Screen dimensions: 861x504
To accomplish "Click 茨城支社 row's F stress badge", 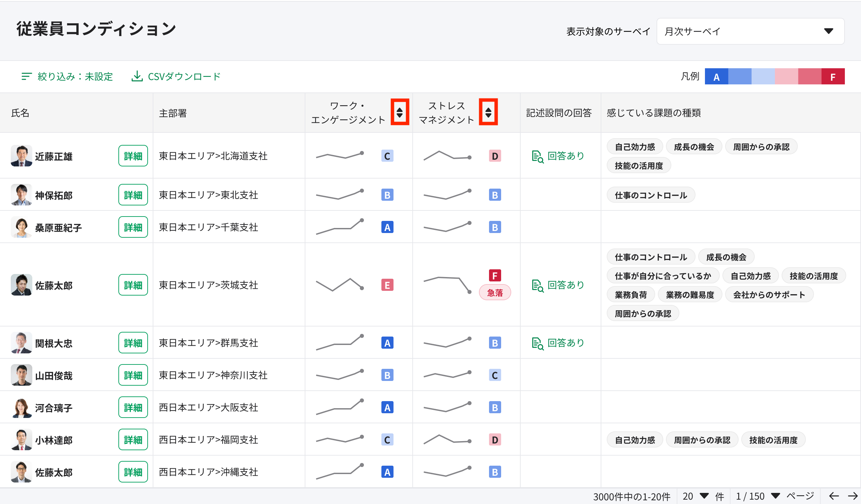I will coord(495,276).
